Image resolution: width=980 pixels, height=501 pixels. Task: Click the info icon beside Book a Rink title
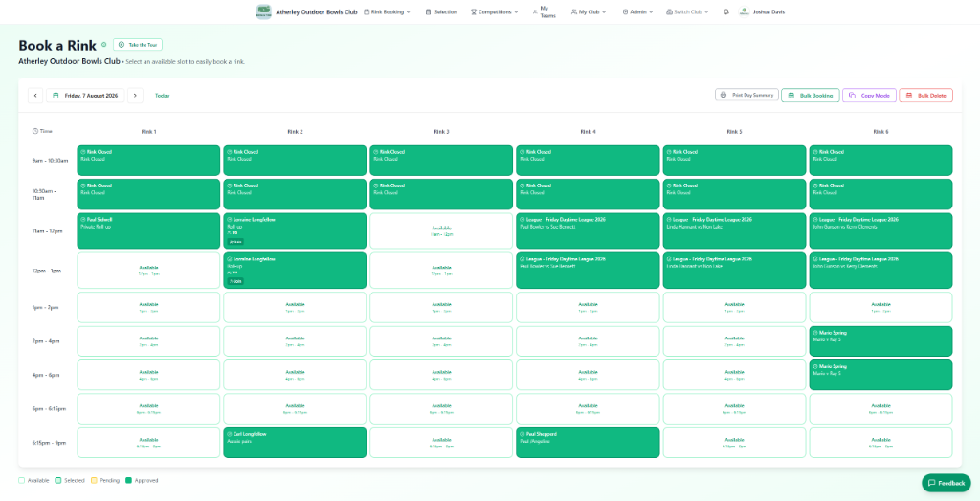pos(103,44)
